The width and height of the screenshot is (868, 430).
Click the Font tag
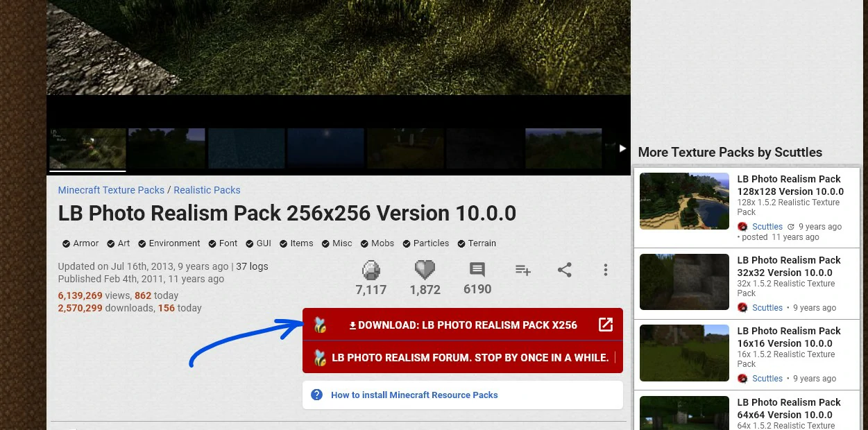pos(222,243)
